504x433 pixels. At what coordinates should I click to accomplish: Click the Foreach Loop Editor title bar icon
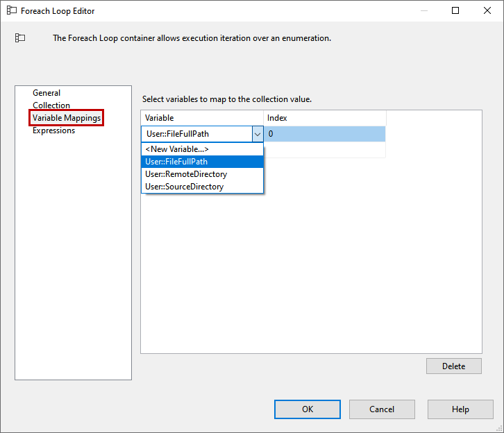click(12, 11)
